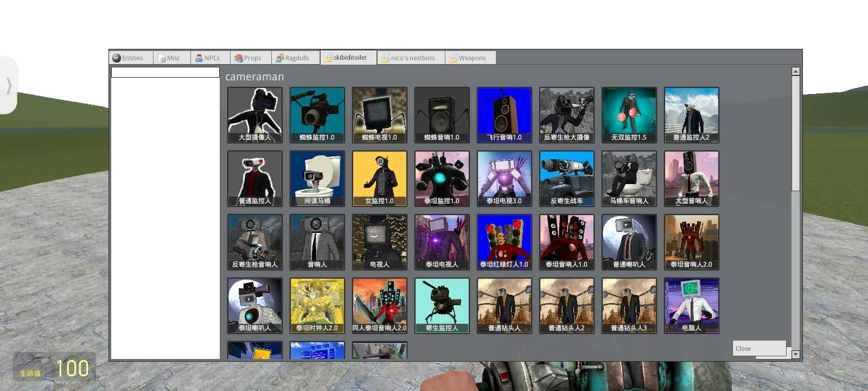Spawn the 电脑人 computer man
Viewport: 868px width, 391px height.
pyautogui.click(x=692, y=306)
